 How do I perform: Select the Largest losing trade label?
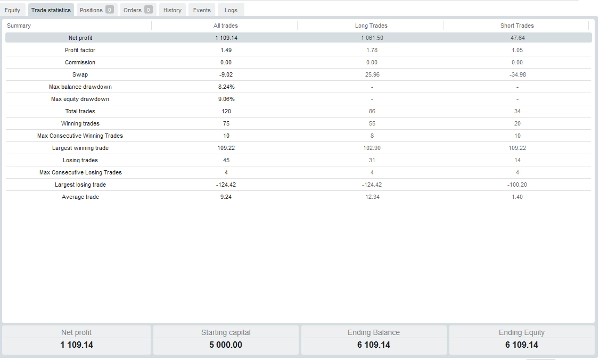pyautogui.click(x=80, y=185)
